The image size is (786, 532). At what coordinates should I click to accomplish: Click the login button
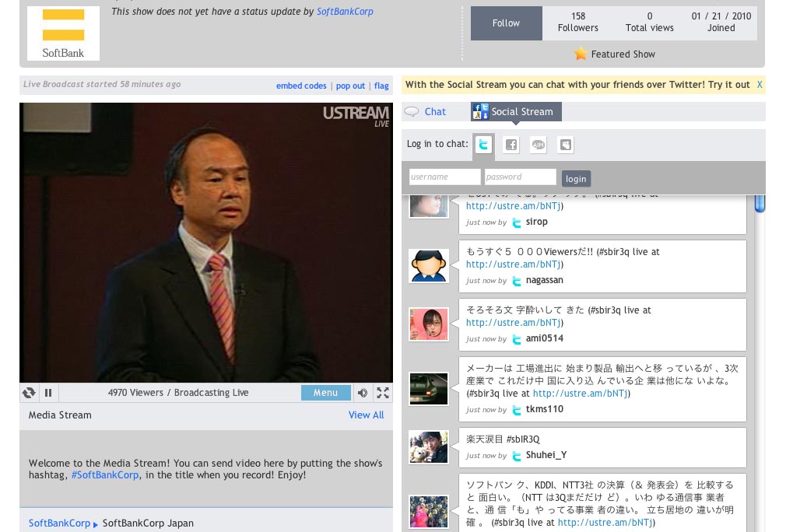[576, 179]
